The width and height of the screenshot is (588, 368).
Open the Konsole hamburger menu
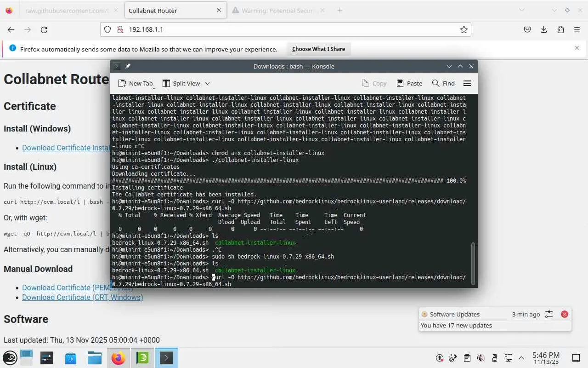467,83
